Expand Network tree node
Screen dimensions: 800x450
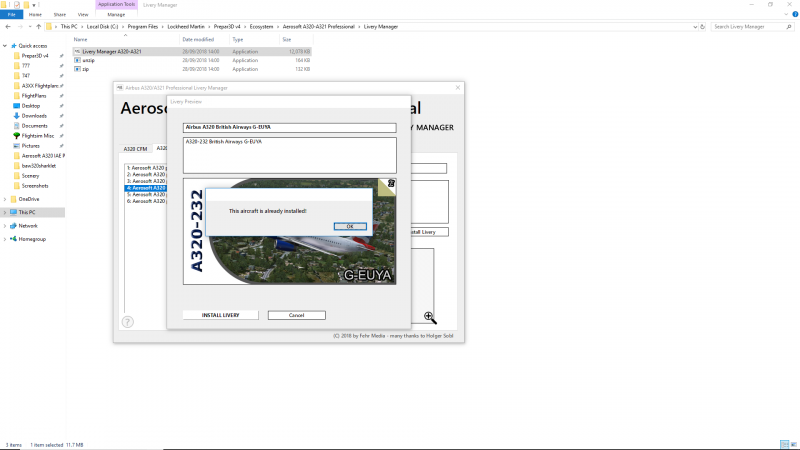coord(5,226)
